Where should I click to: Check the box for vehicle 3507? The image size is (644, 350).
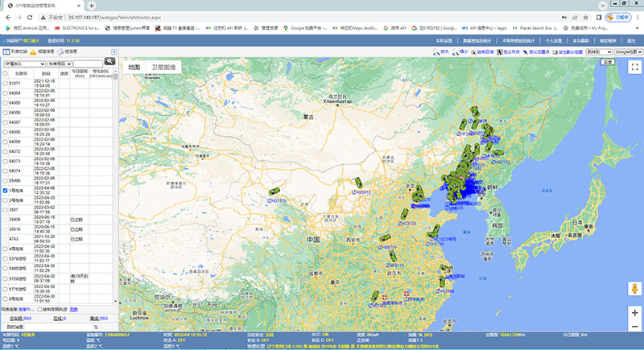click(6, 210)
